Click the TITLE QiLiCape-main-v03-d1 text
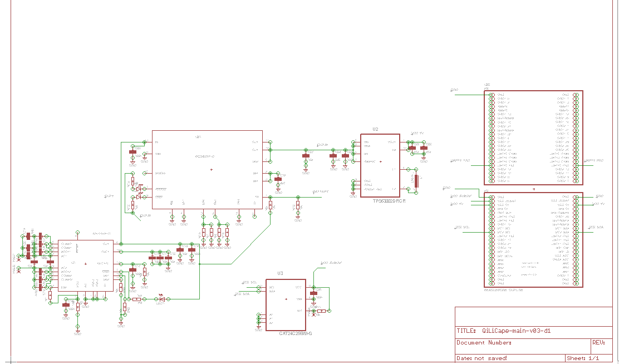The image size is (619, 364). pos(504,331)
